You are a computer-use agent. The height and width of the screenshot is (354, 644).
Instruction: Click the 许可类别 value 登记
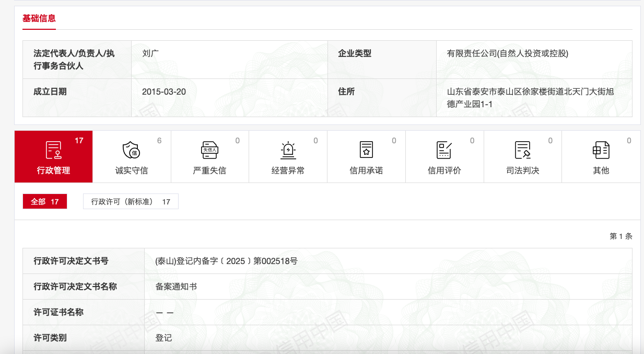(163, 338)
